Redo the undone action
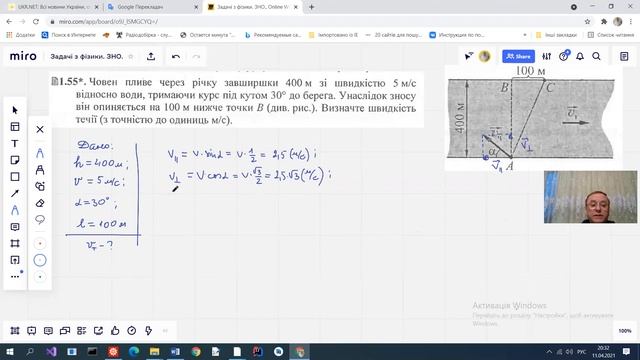Viewport: 640px width, 360px height. click(x=196, y=56)
